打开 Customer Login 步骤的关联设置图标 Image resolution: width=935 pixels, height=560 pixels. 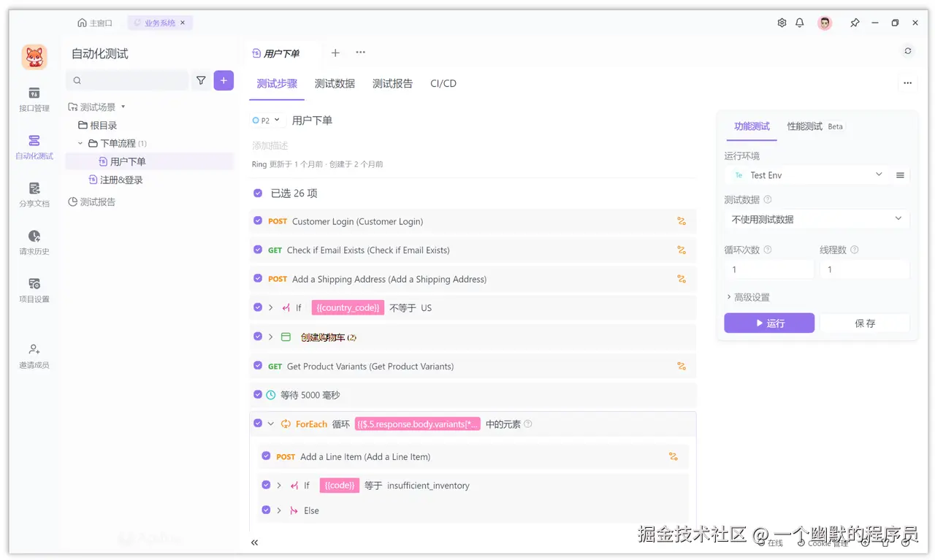[x=682, y=221]
